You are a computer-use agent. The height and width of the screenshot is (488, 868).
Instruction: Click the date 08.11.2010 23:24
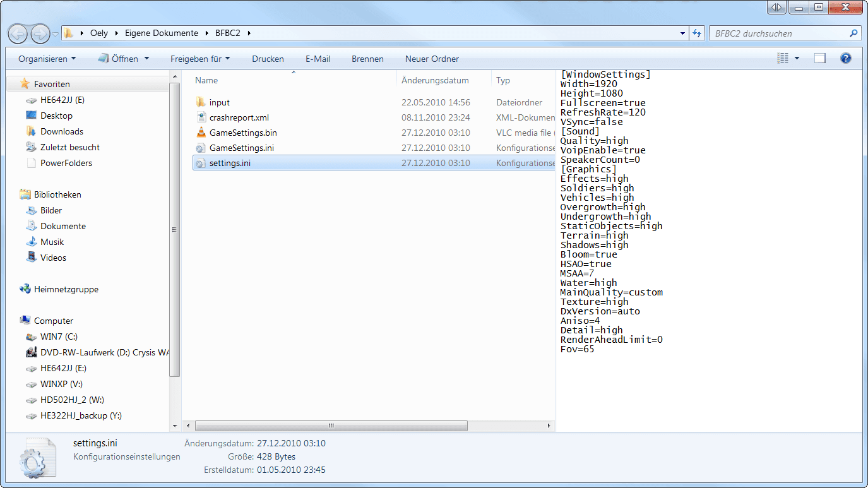pos(436,117)
